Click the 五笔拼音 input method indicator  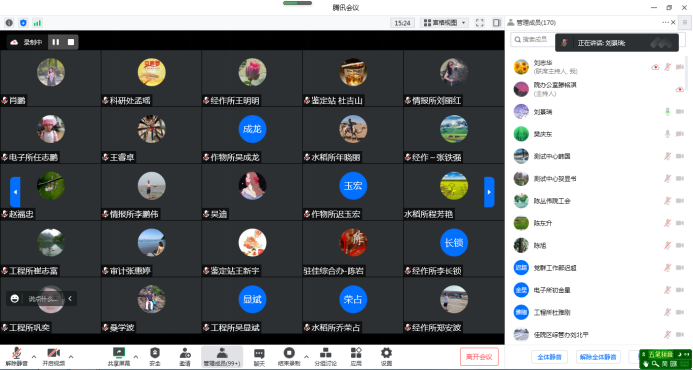(x=660, y=355)
